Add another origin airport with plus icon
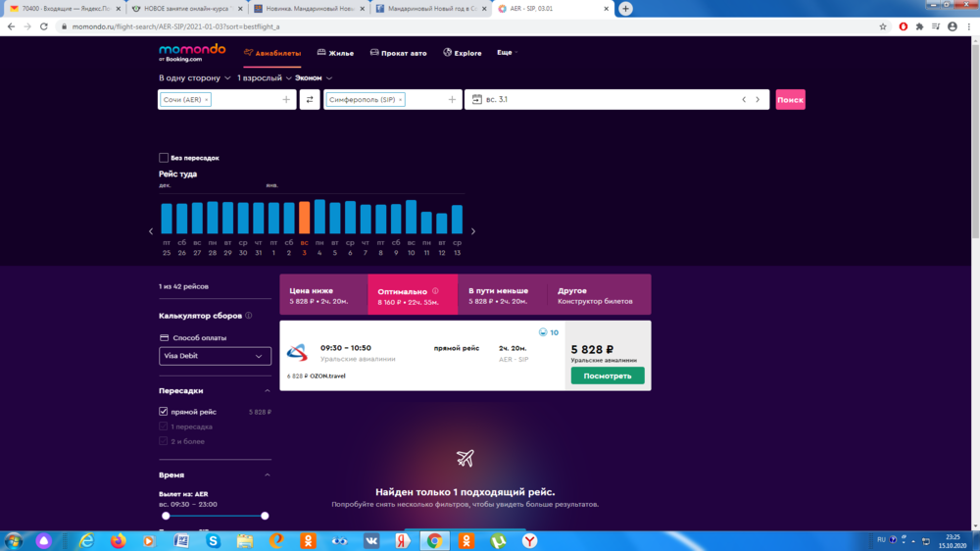This screenshot has height=551, width=980. coord(286,100)
